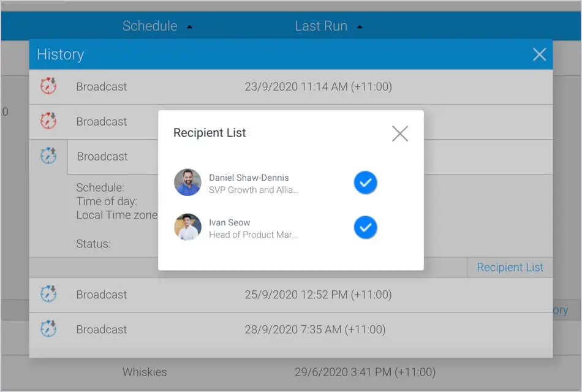Click clock icon for 25/9/2020 broadcast
The height and width of the screenshot is (392, 582).
pos(48,295)
